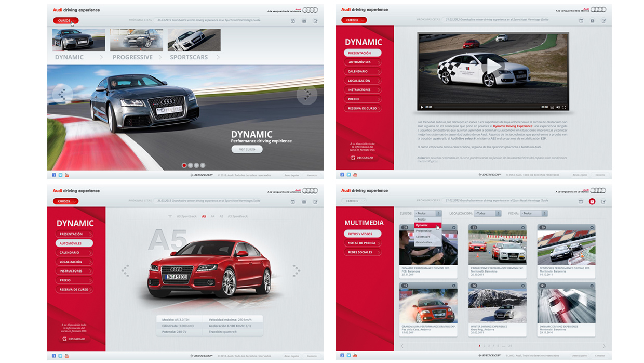644x363 pixels.
Task: Click previous-car arrow left of the red A5
Action: pos(125,270)
